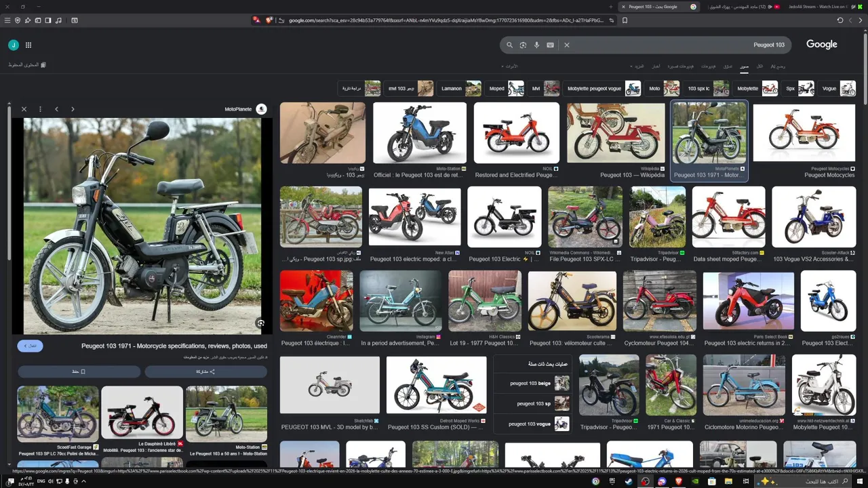
Task: Switch to the YouTube tab with Arabic title
Action: 744,7
